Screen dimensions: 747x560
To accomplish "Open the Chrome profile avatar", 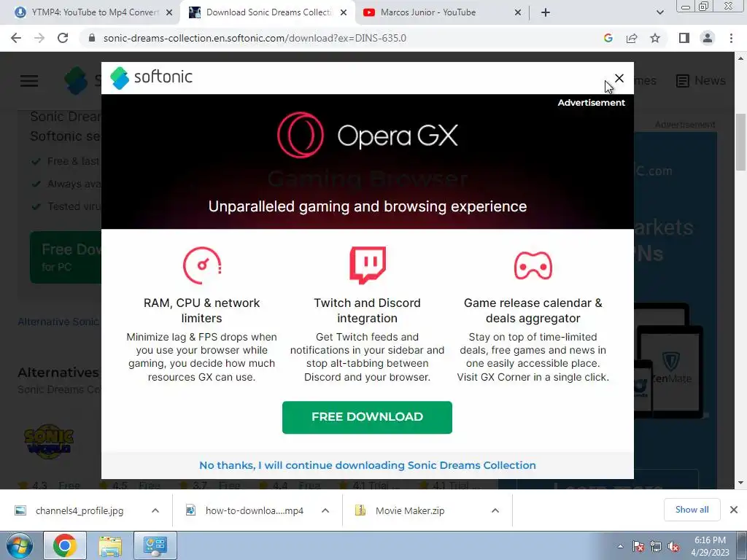I will point(708,38).
